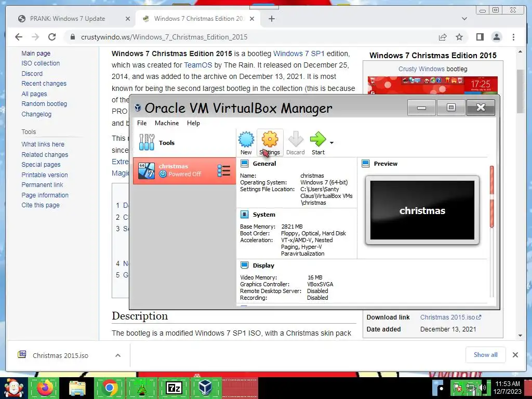
Task: Close the PRANK: Windows 7 Update tab
Action: [x=128, y=19]
